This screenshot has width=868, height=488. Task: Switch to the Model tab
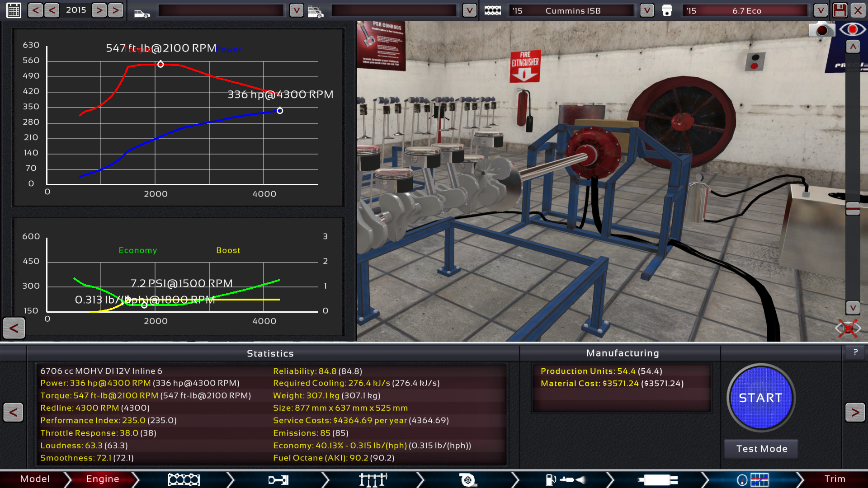[x=35, y=479]
